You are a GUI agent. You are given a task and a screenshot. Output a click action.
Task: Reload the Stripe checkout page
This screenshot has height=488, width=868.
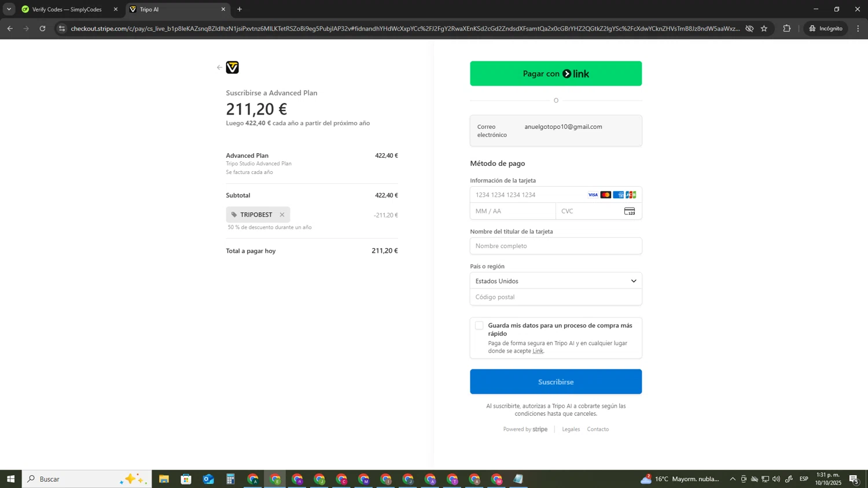[42, 28]
